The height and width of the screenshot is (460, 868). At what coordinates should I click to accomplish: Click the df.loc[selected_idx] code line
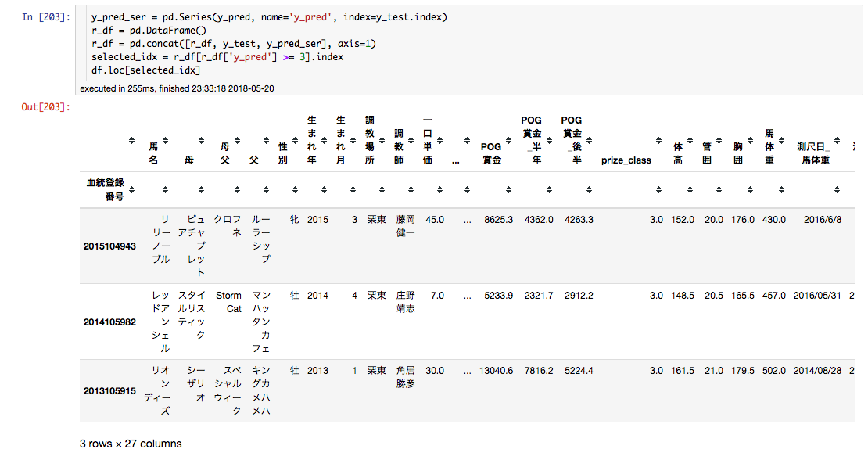(x=146, y=70)
